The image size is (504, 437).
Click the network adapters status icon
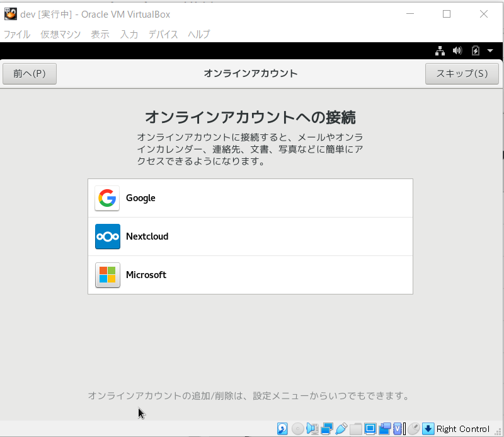326,429
